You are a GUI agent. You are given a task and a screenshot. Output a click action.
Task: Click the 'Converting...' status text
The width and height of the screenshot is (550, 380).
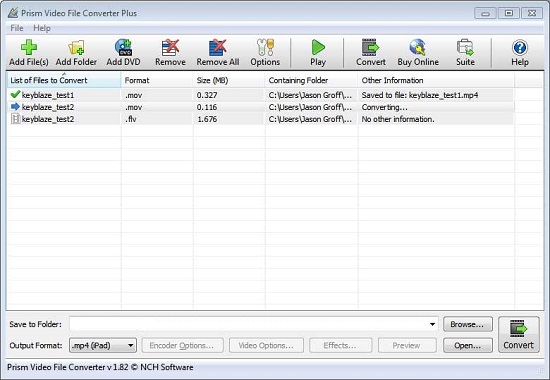[384, 107]
